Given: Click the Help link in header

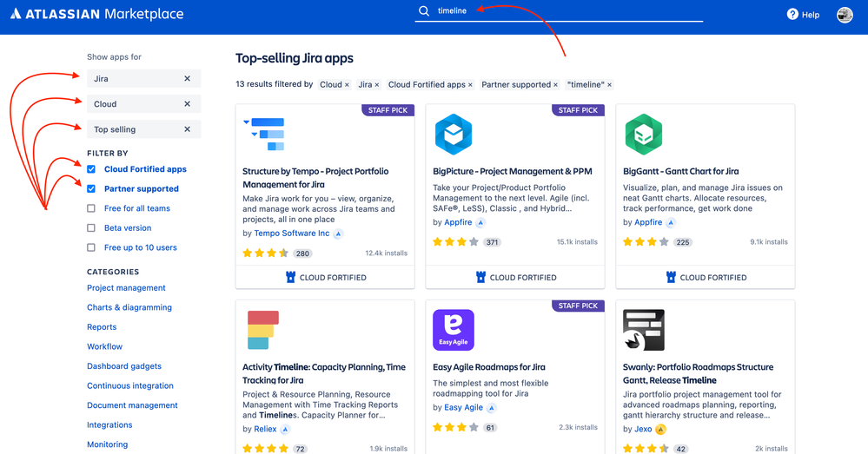Looking at the screenshot, I should pos(811,15).
